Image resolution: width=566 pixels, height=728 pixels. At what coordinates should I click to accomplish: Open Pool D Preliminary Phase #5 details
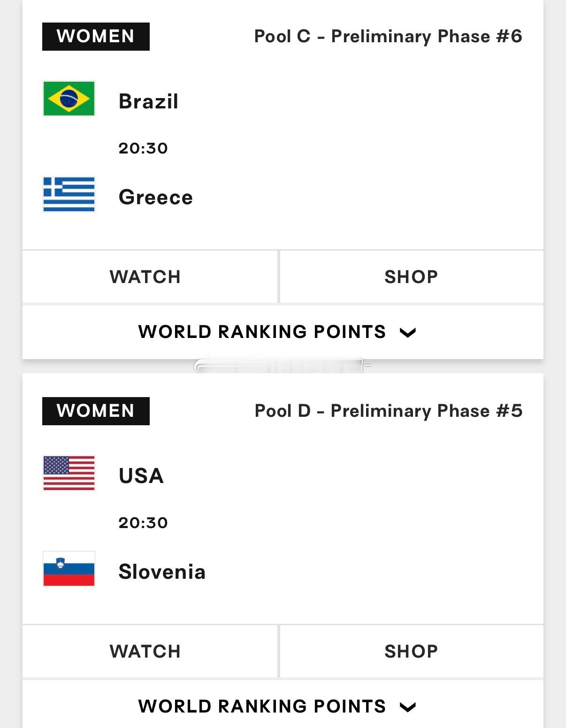coord(389,411)
